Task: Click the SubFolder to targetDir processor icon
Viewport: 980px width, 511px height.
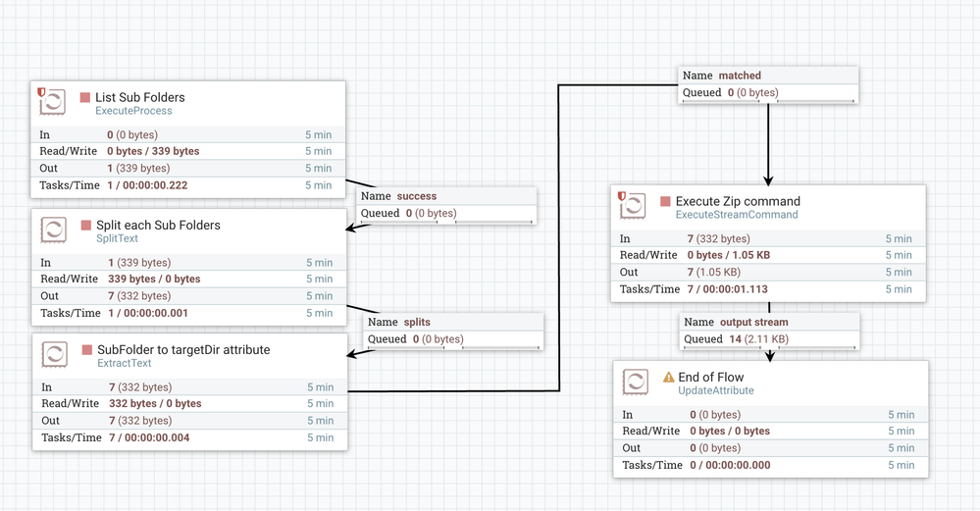Action: pyautogui.click(x=55, y=355)
